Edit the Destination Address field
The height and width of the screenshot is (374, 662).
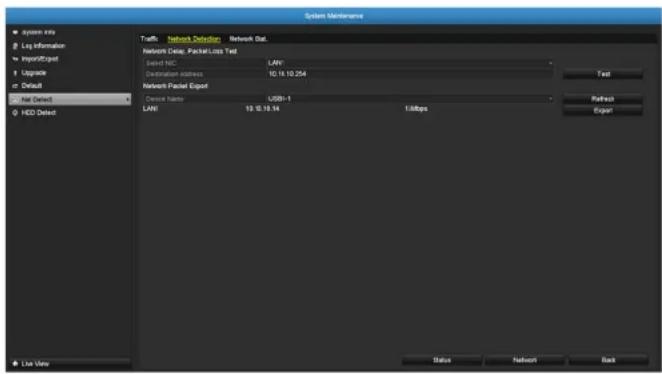410,74
